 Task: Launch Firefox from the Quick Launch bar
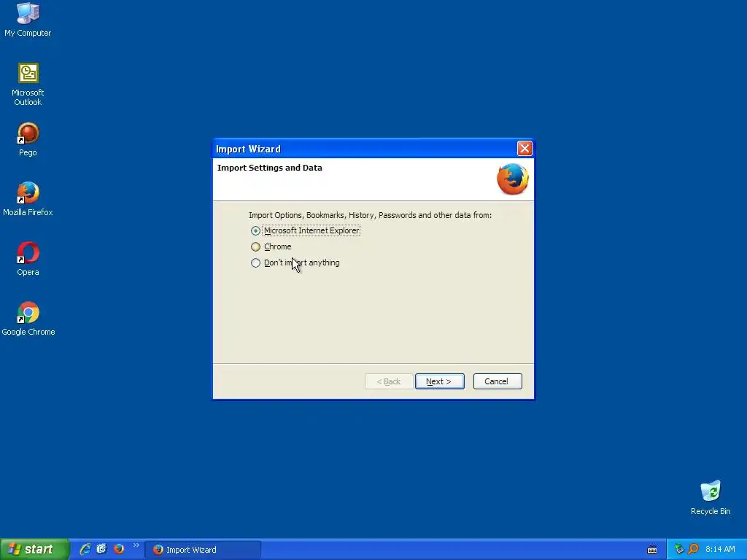(119, 549)
